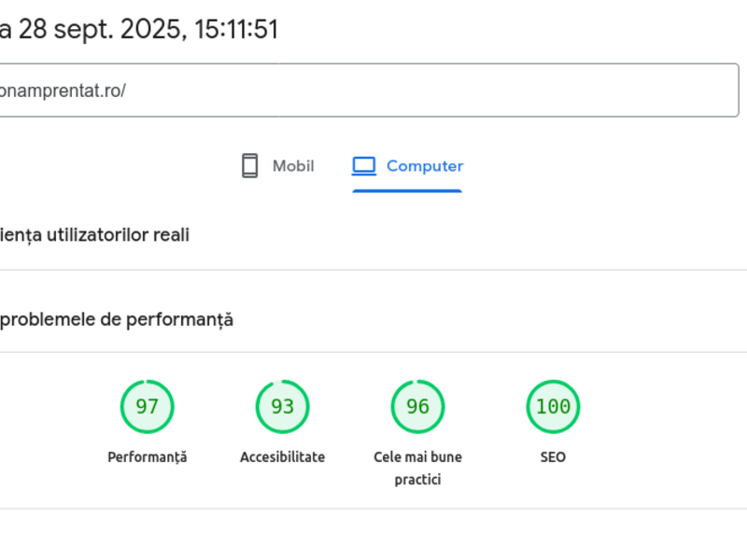Click the word practici under 96 gauge
Screen dimensions: 747x560
(x=417, y=480)
